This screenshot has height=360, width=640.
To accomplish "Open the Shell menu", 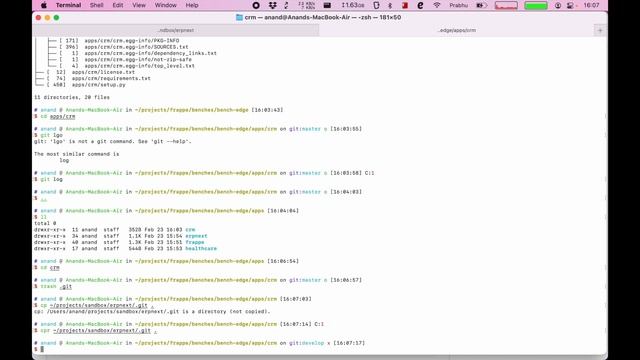I will (96, 5).
